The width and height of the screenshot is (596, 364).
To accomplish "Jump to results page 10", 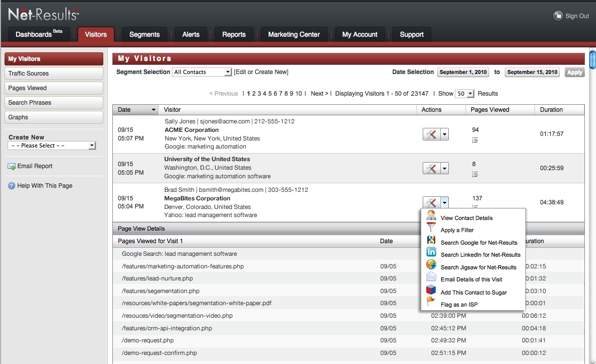I will [299, 94].
